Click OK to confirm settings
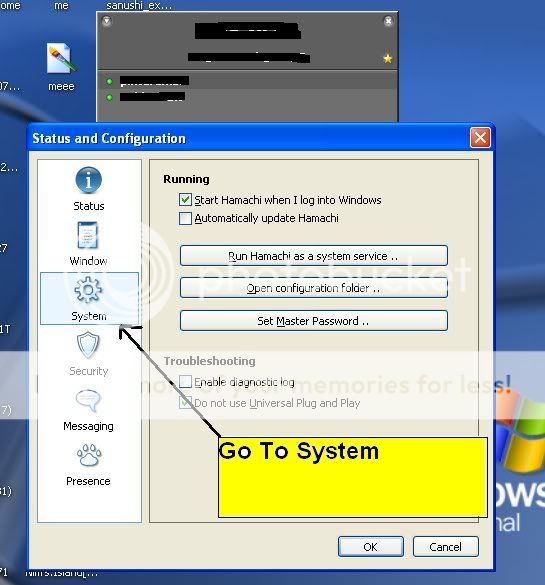Image resolution: width=545 pixels, height=585 pixels. (x=371, y=547)
